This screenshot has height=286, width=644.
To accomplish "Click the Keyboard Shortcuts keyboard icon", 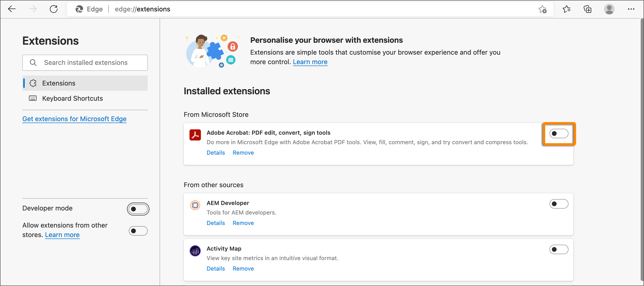I will pos(33,98).
